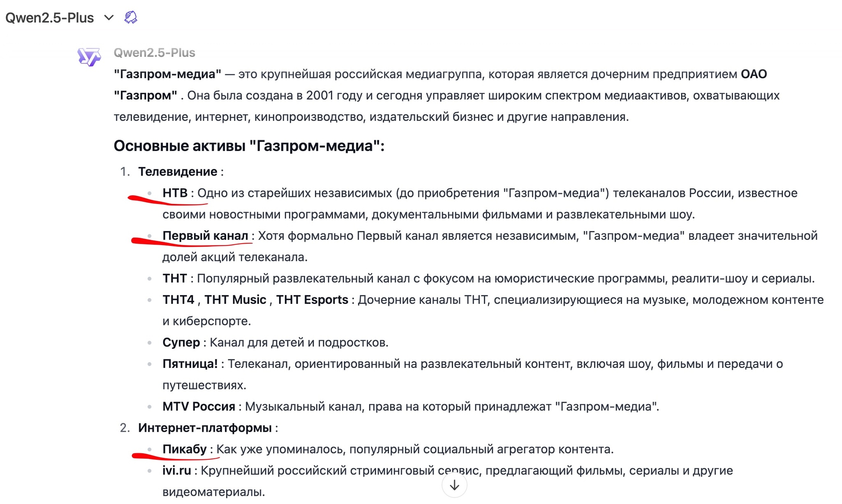Click the handshake icon beside the model name
842x504 pixels.
coord(131,17)
